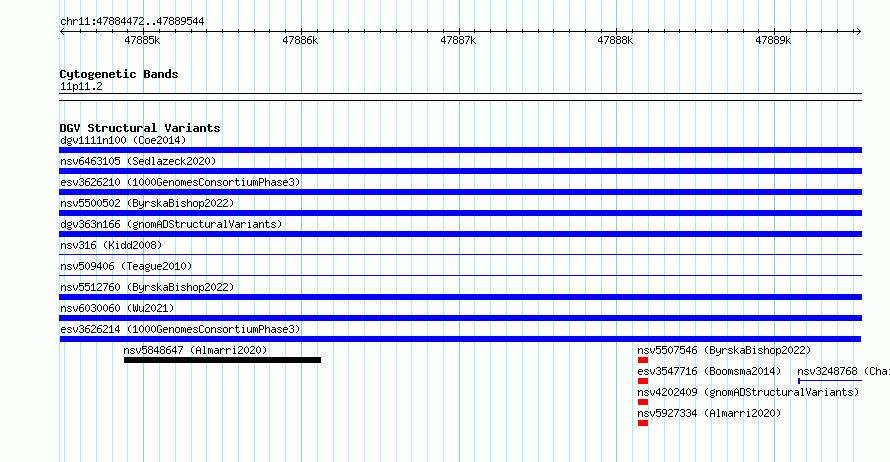The width and height of the screenshot is (890, 462).
Task: Click the 47886k ruler position
Action: (300, 40)
